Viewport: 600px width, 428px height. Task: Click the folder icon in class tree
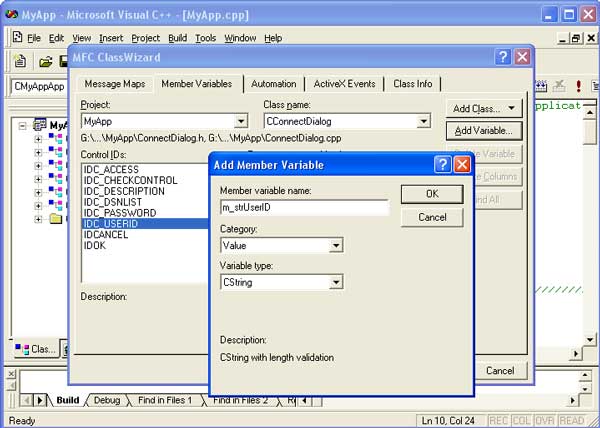tap(55, 219)
